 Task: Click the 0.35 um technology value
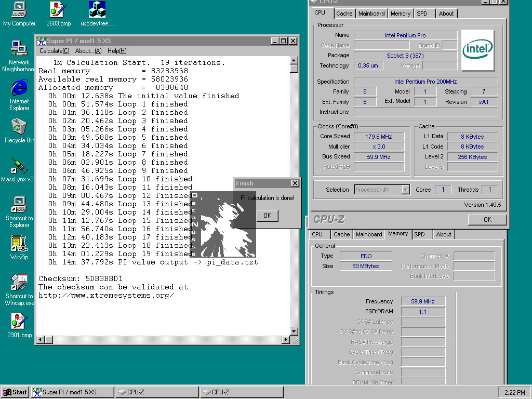(368, 65)
